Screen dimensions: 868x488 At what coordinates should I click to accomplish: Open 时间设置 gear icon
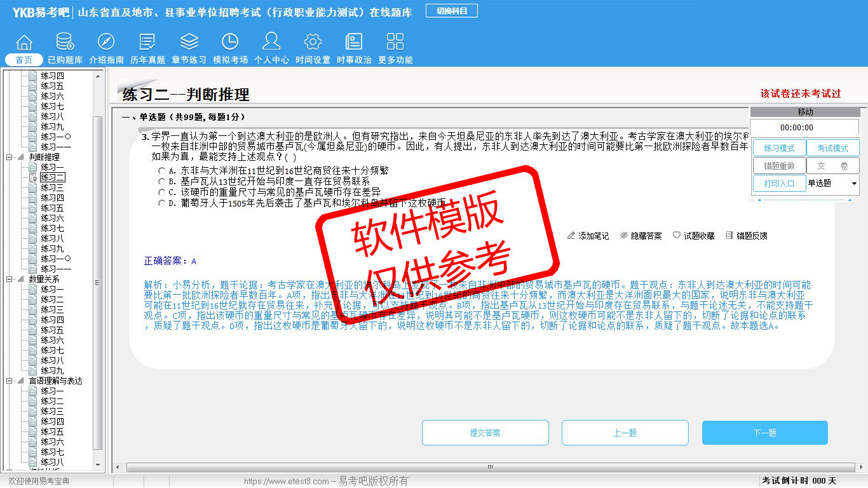point(313,43)
